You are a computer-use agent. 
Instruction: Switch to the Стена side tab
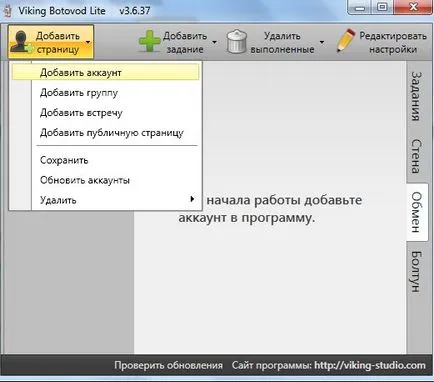tap(416, 157)
